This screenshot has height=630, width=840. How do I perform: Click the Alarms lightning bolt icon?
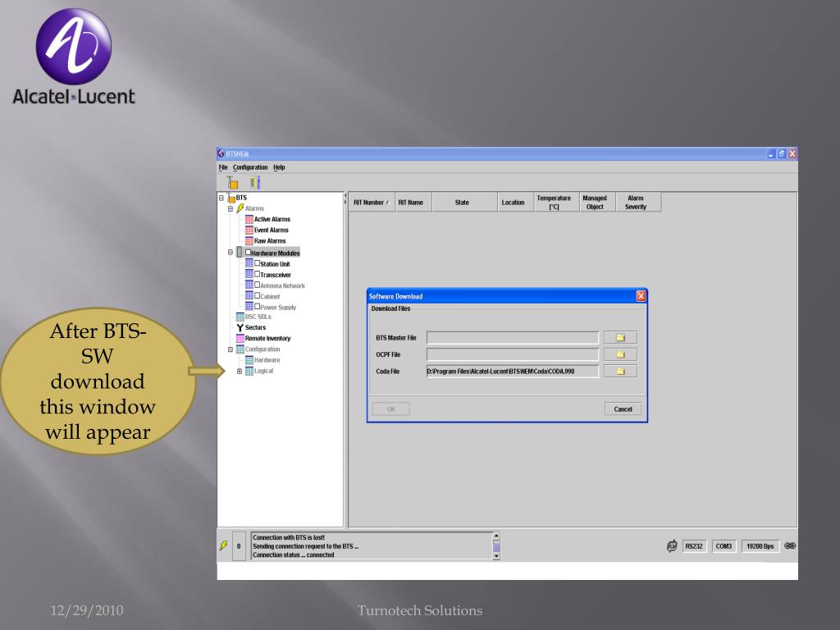240,208
